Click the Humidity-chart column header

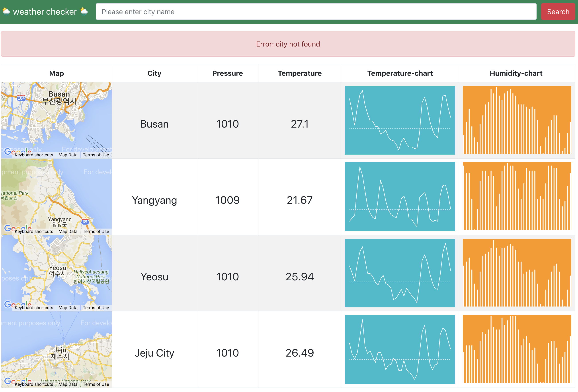(516, 73)
